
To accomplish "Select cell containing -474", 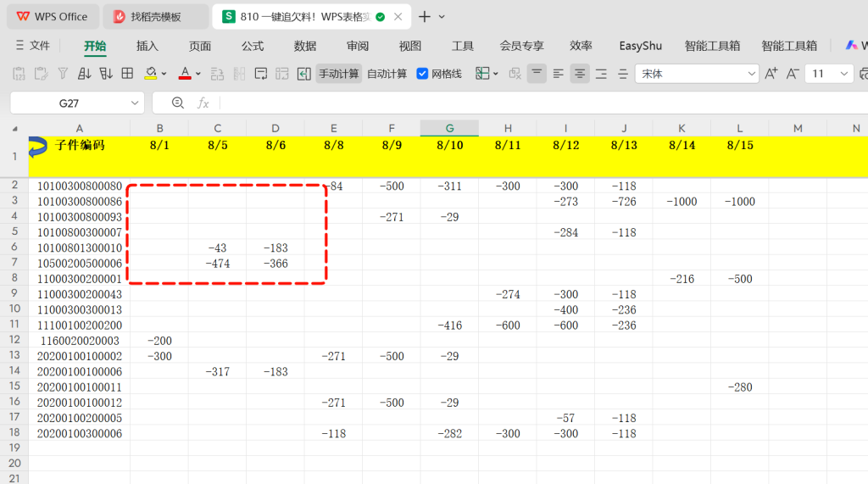I will coord(218,264).
